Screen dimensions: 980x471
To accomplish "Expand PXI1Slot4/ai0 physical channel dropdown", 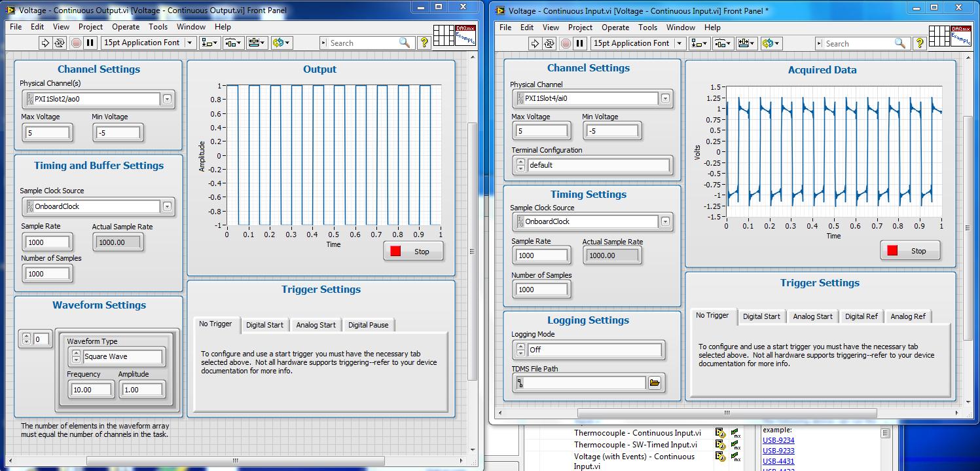I will [665, 98].
